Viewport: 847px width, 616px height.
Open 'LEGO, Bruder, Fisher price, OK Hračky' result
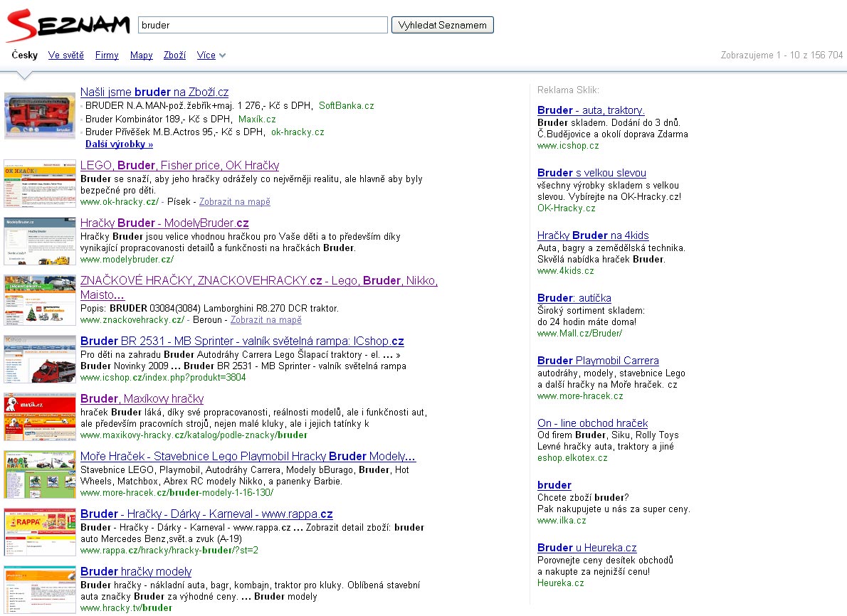(180, 165)
